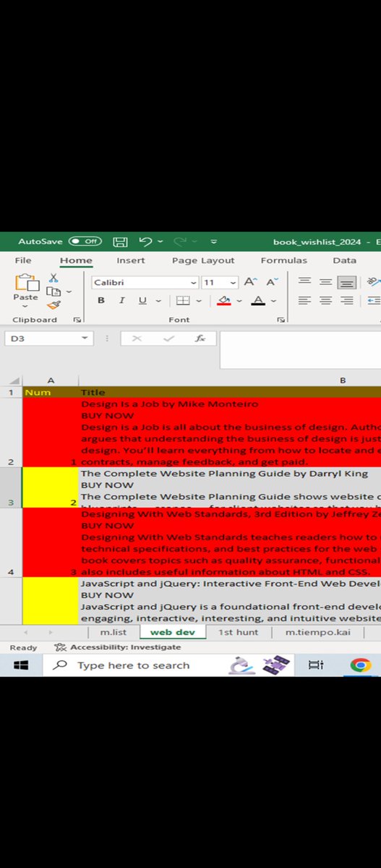Open Insert Function with the fx icon
381x868 pixels.
click(200, 338)
